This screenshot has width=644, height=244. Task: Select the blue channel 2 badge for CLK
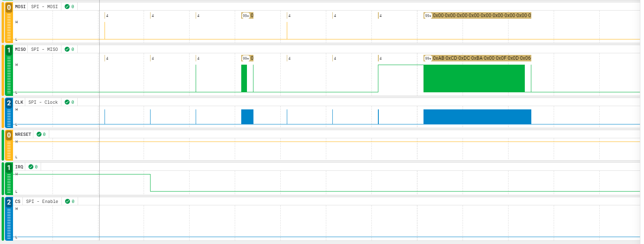(9, 103)
